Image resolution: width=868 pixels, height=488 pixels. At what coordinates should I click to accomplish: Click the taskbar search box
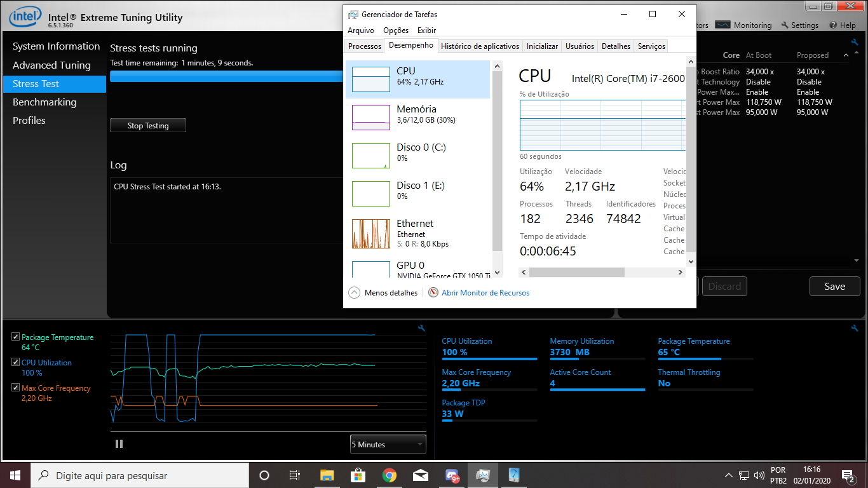[140, 475]
